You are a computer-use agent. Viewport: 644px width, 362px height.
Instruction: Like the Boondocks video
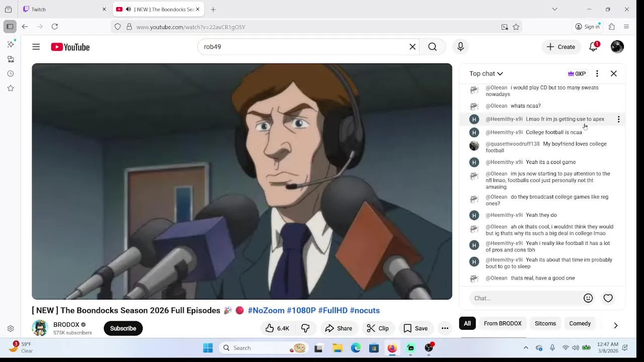tap(277, 328)
